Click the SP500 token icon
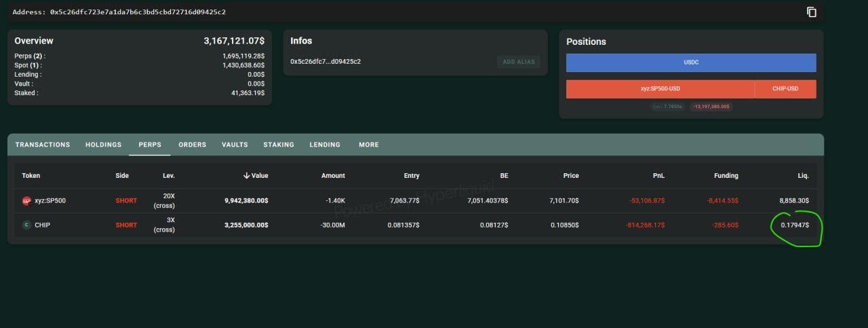The width and height of the screenshot is (868, 328). coord(27,201)
